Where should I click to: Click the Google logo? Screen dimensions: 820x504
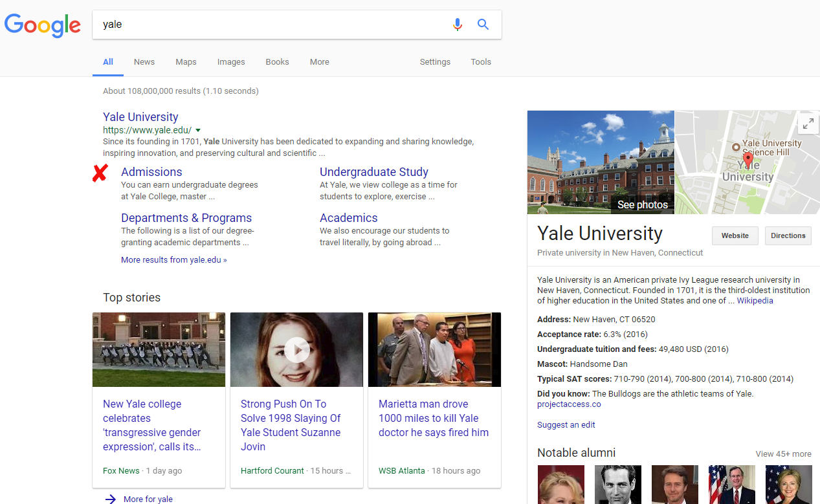[43, 25]
